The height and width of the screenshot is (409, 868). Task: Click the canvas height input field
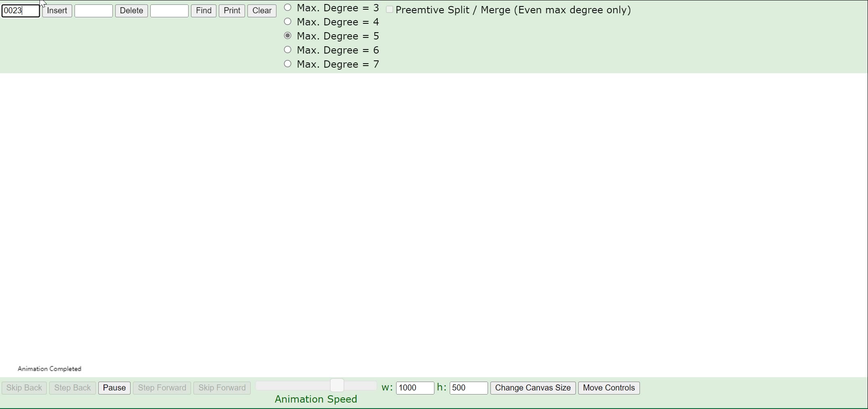click(468, 388)
